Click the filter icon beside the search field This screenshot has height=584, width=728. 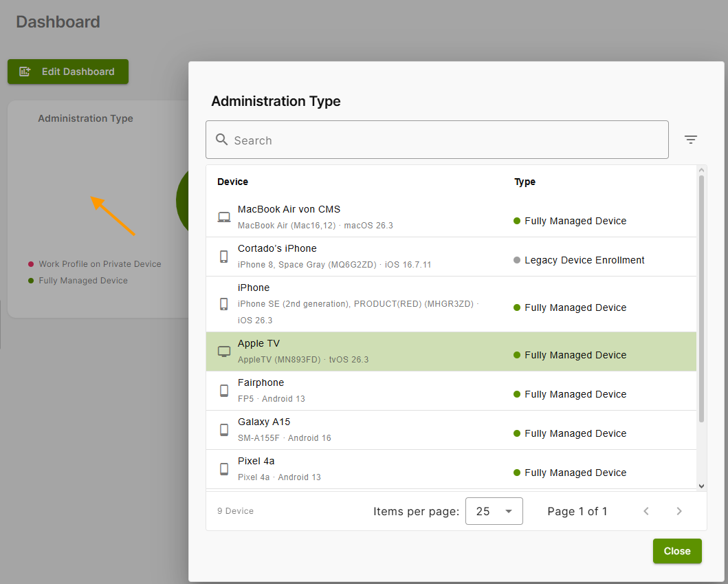690,140
